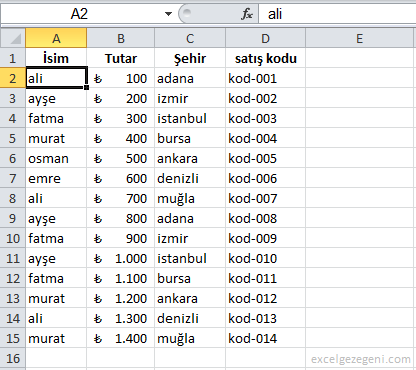Select the cell with kod-008
Image resolution: width=416 pixels, height=370 pixels.
265,218
